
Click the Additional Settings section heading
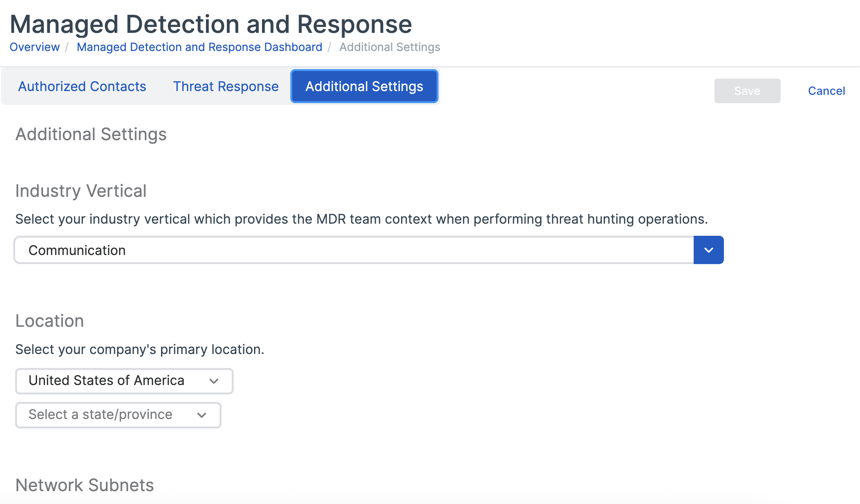(91, 135)
